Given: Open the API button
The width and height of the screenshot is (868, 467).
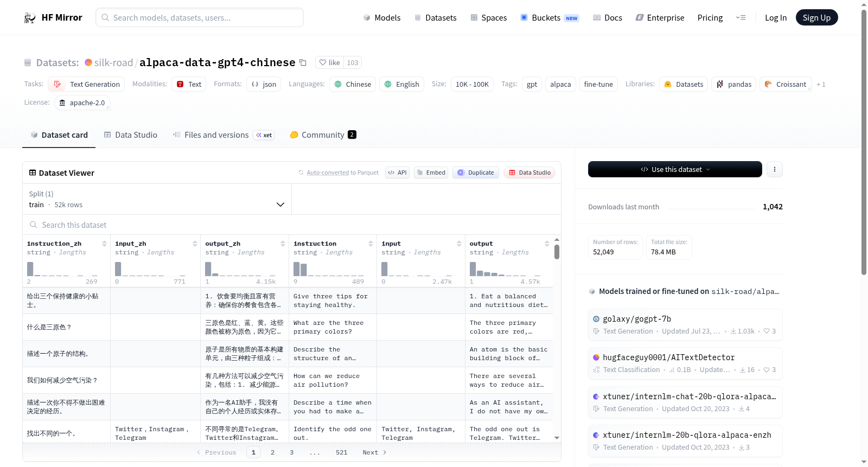Looking at the screenshot, I should [x=397, y=172].
